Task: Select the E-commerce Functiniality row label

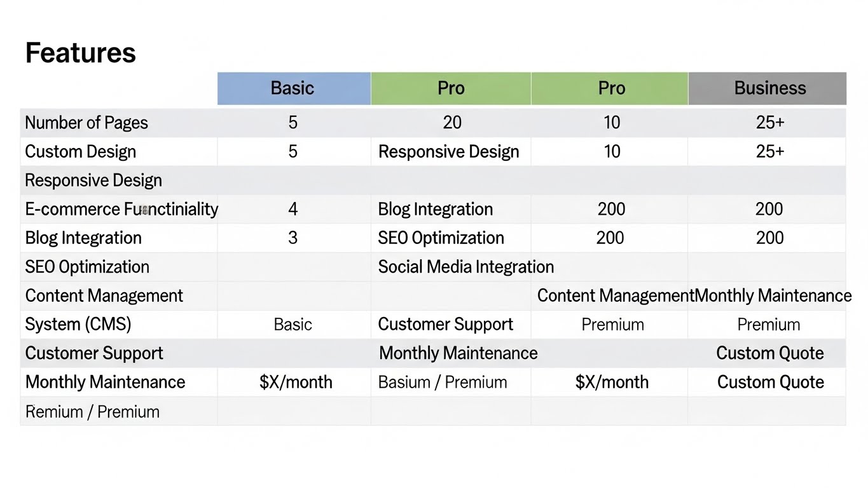Action: tap(121, 209)
